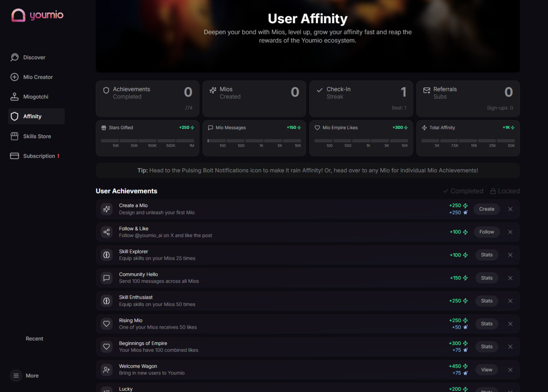The width and height of the screenshot is (548, 392).
Task: Click the Mio Creator plus icon
Action: pyautogui.click(x=15, y=77)
